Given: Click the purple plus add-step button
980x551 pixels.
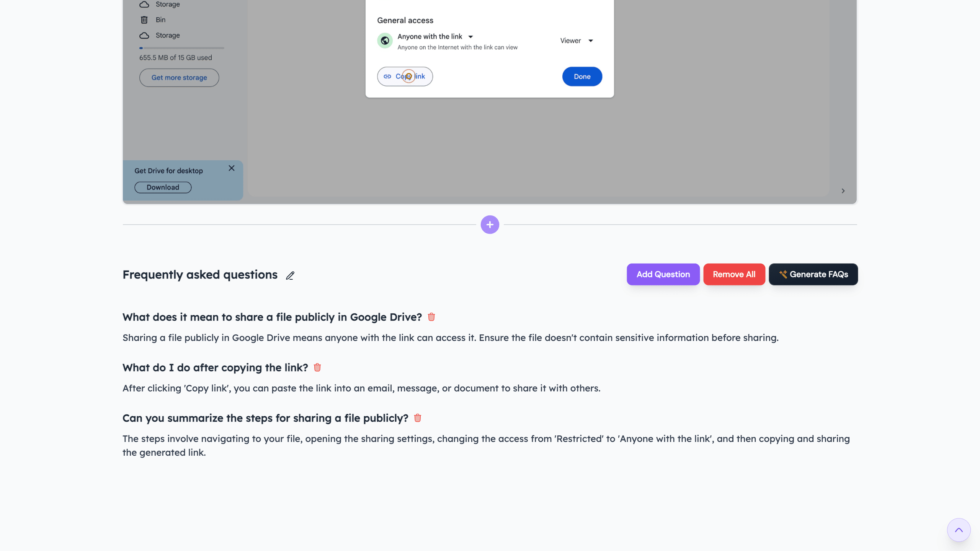Looking at the screenshot, I should pos(490,225).
